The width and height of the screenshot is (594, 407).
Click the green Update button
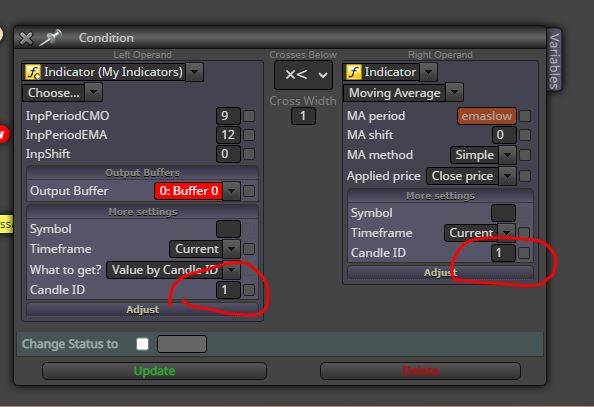[x=155, y=371]
